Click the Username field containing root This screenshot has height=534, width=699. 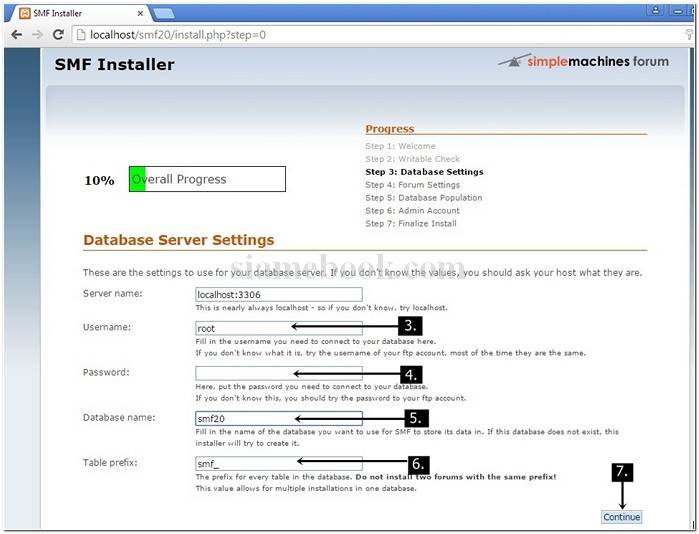(279, 328)
